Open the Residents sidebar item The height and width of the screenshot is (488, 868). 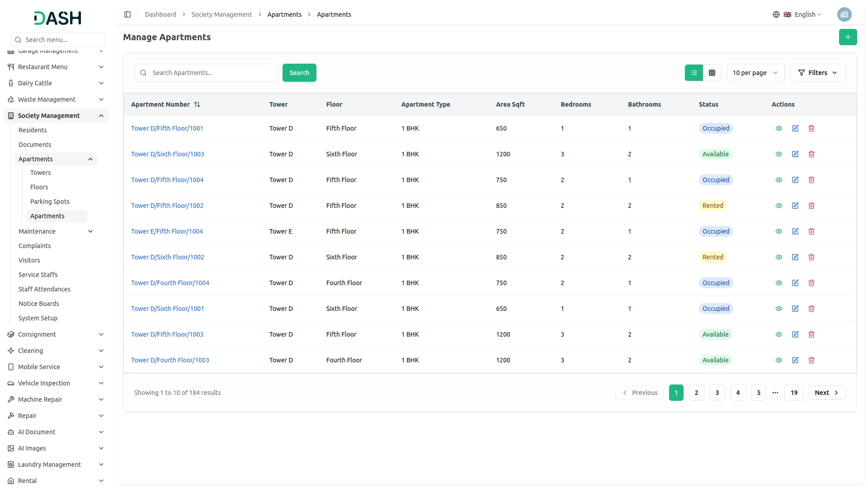tap(33, 130)
